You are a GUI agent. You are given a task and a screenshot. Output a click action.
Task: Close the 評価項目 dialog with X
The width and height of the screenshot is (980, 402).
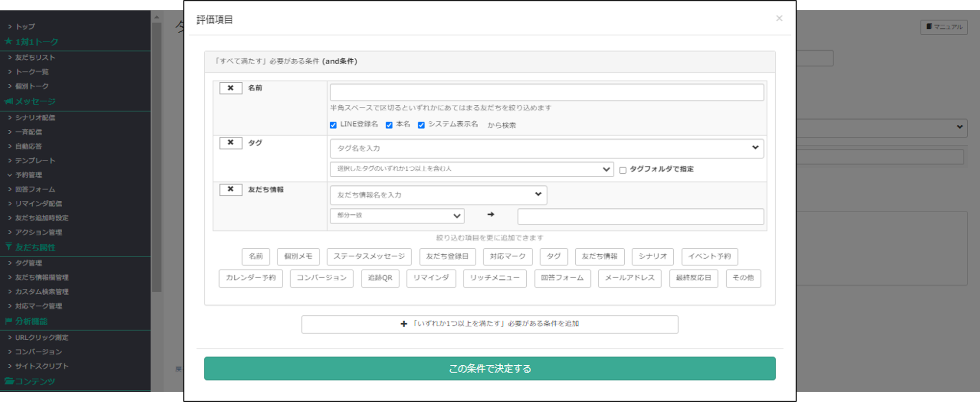[779, 19]
